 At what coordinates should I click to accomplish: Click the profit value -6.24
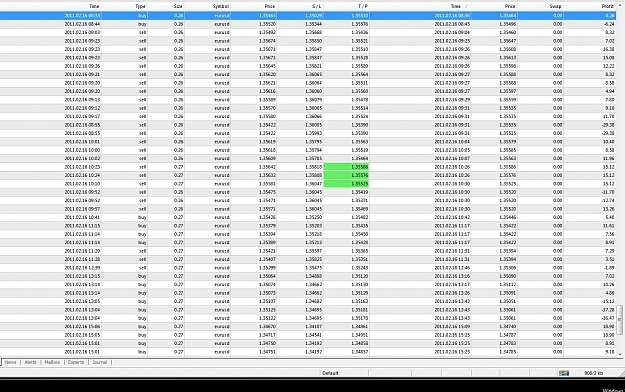click(x=609, y=24)
